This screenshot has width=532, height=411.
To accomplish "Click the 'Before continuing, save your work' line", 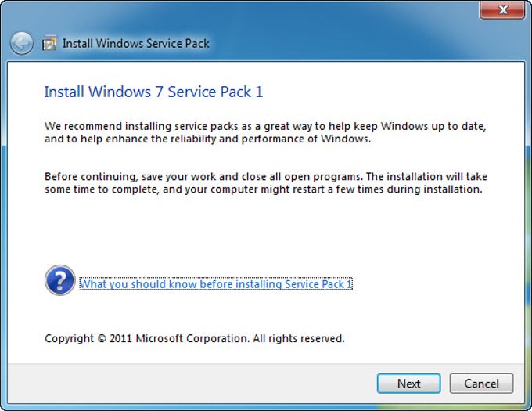I will click(266, 176).
